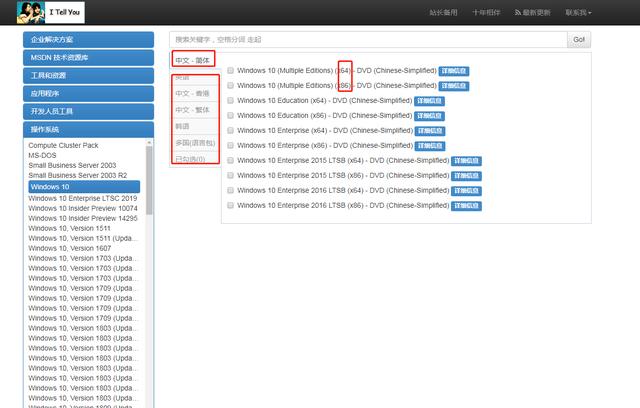This screenshot has height=408, width=640.
Task: Open details for Enterprise 2015 LTSB (x64)
Action: [x=466, y=161]
